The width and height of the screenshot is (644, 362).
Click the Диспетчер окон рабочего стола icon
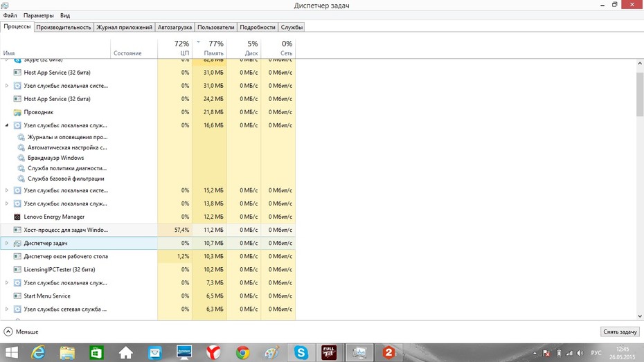tap(17, 257)
